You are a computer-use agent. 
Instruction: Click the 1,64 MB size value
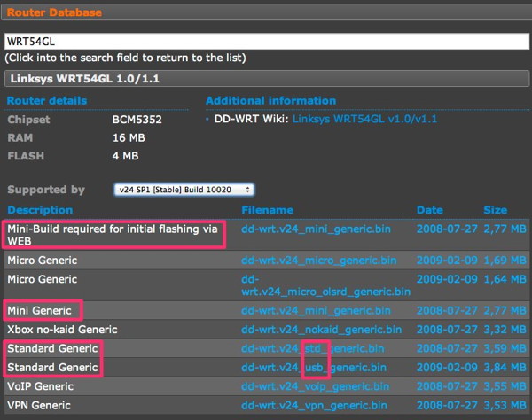(x=505, y=279)
